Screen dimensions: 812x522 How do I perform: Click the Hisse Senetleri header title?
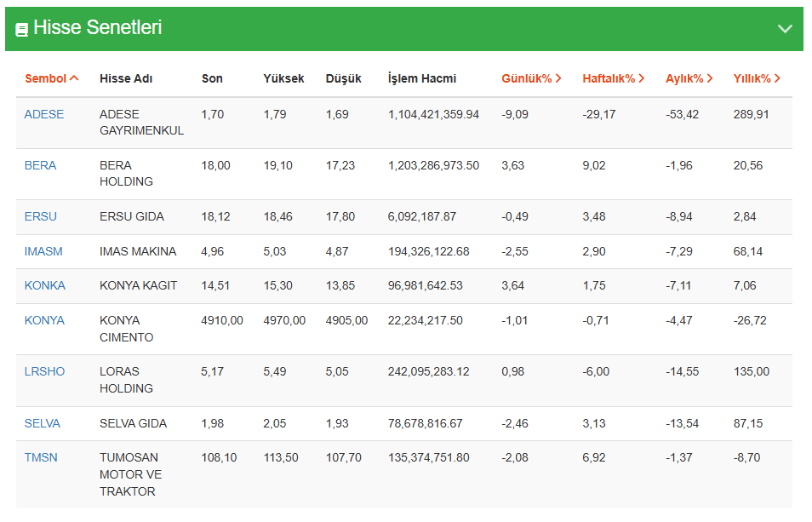pyautogui.click(x=97, y=28)
